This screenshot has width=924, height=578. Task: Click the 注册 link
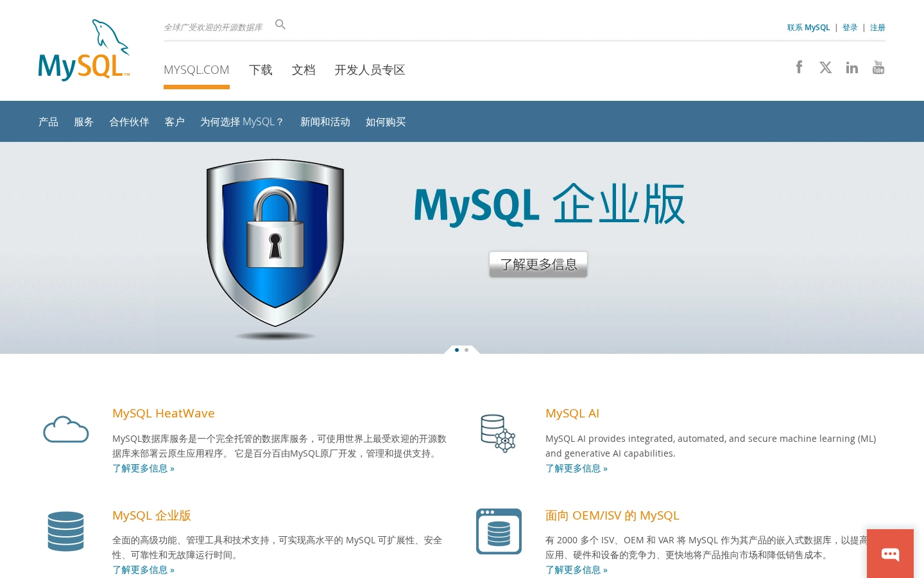pos(878,28)
